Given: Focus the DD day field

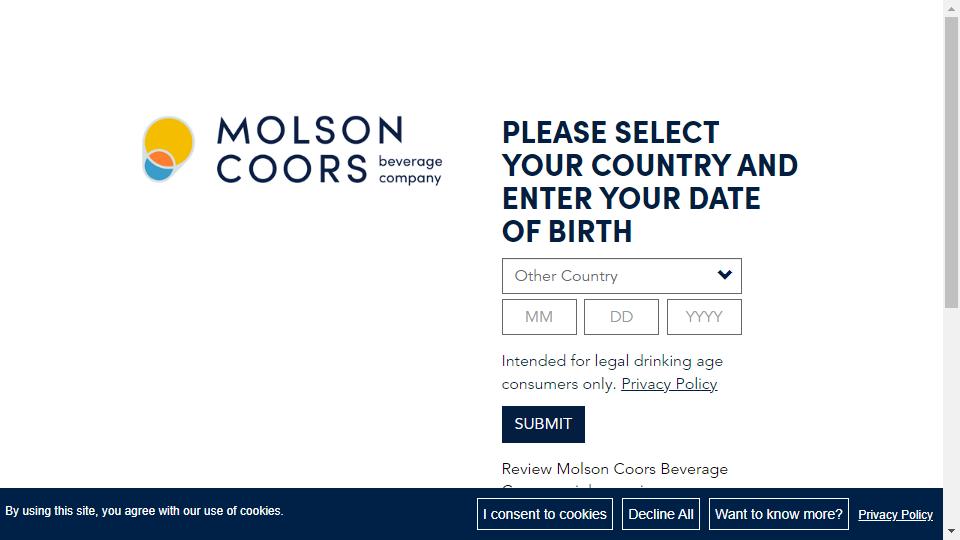Looking at the screenshot, I should coord(621,317).
